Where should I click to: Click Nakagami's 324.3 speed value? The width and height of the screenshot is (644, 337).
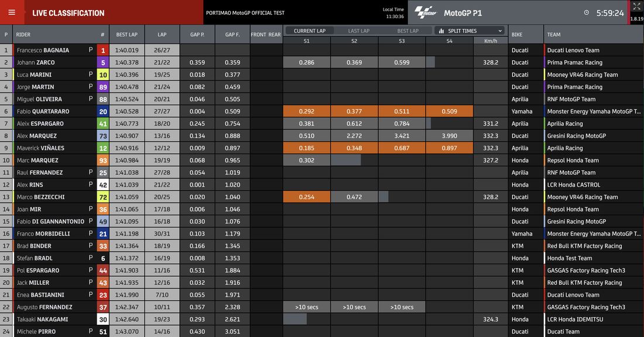click(491, 319)
